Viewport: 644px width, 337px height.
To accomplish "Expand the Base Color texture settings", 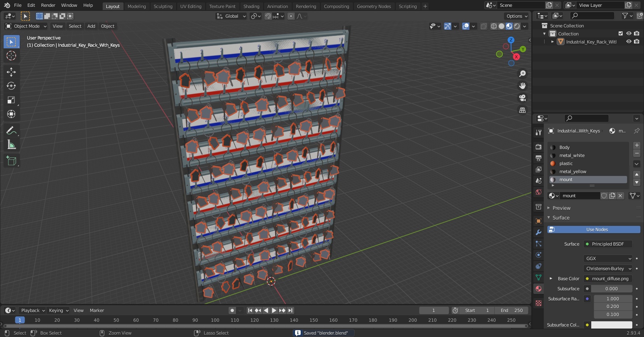I will point(551,279).
